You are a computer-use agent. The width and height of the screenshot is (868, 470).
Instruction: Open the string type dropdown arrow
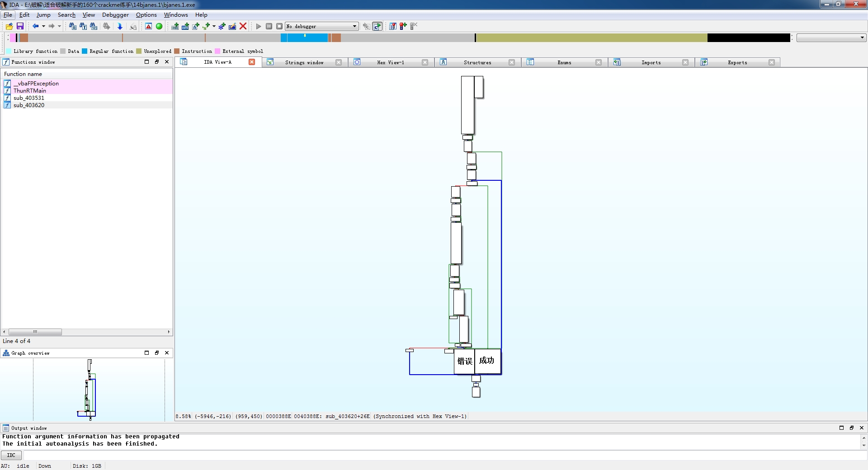214,26
